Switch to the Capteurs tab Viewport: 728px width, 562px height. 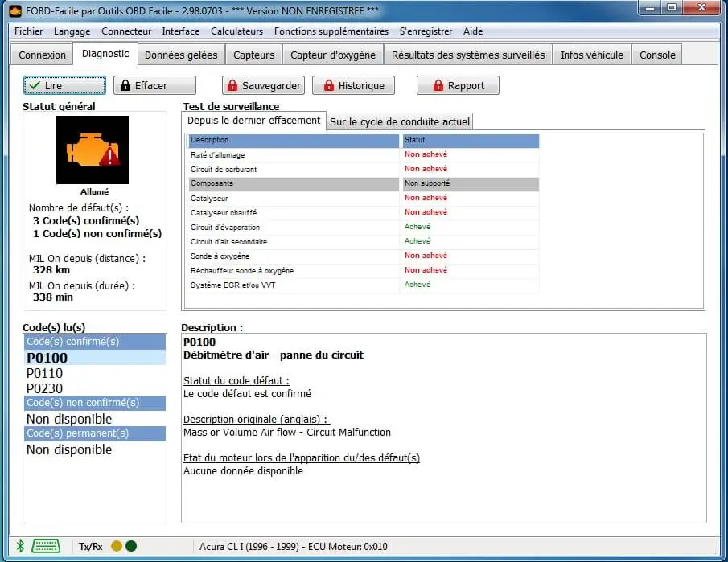[x=254, y=55]
